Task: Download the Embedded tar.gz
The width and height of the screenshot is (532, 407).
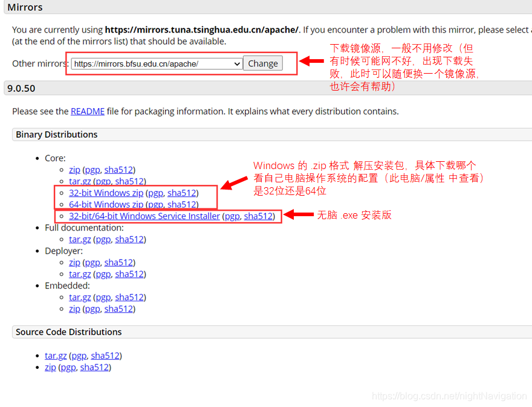Action: click(x=80, y=297)
